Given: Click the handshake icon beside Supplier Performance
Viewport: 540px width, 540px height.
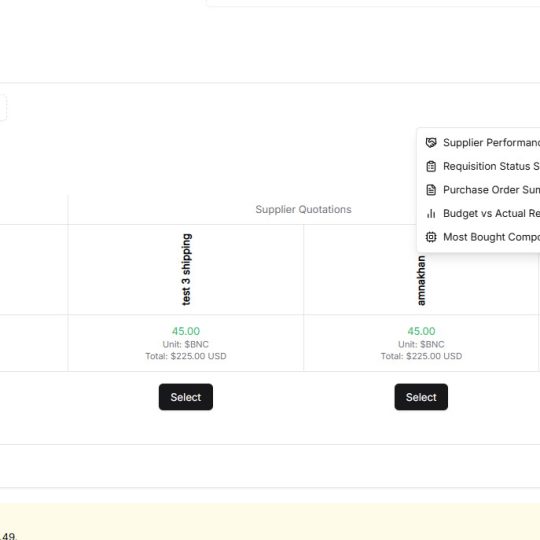Looking at the screenshot, I should (x=431, y=143).
